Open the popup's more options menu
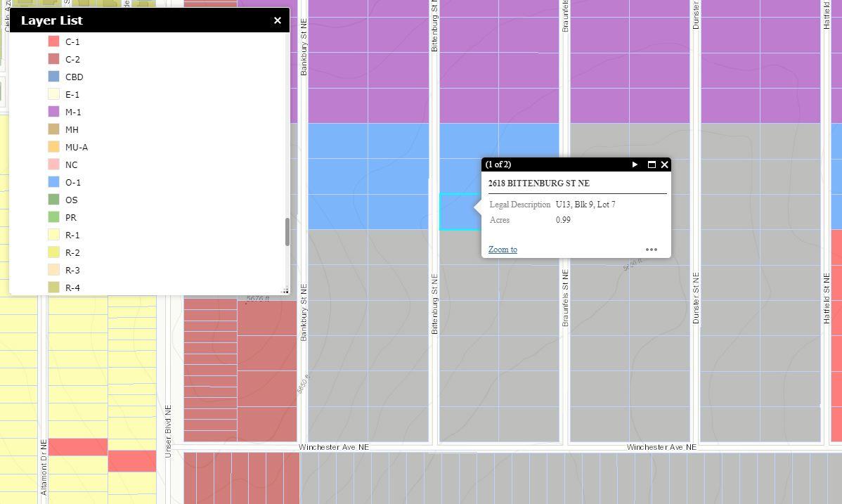This screenshot has height=504, width=842. click(651, 250)
